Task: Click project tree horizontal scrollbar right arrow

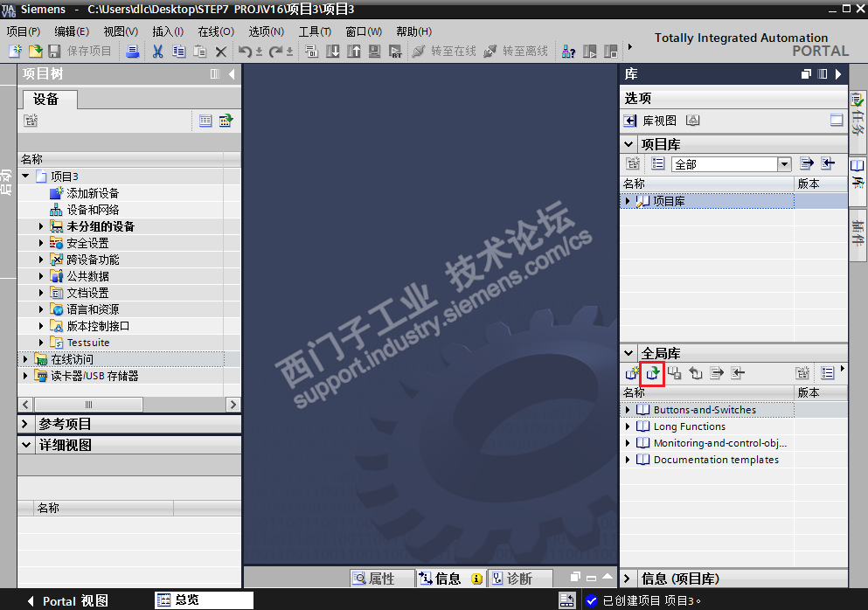Action: (x=233, y=405)
